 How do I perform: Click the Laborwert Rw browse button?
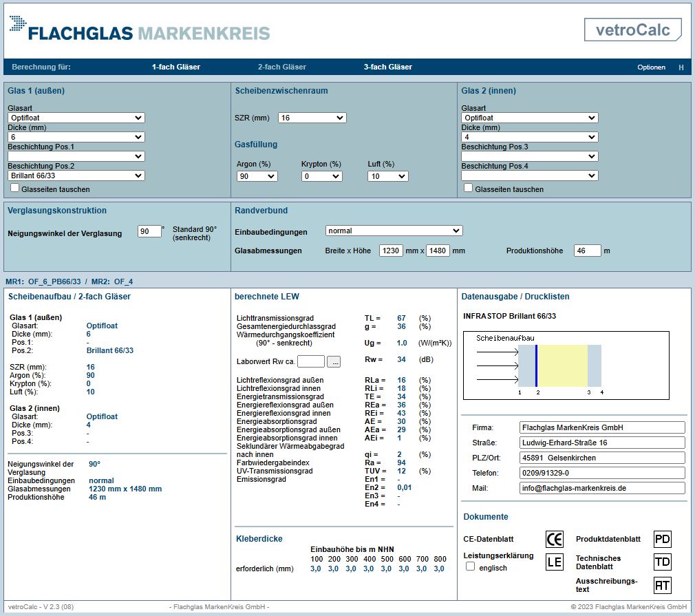point(333,361)
